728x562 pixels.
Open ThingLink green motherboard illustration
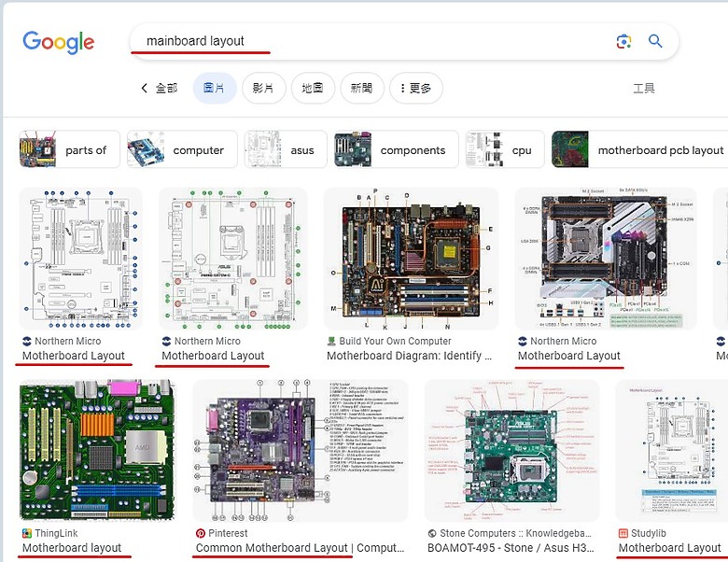coord(97,451)
